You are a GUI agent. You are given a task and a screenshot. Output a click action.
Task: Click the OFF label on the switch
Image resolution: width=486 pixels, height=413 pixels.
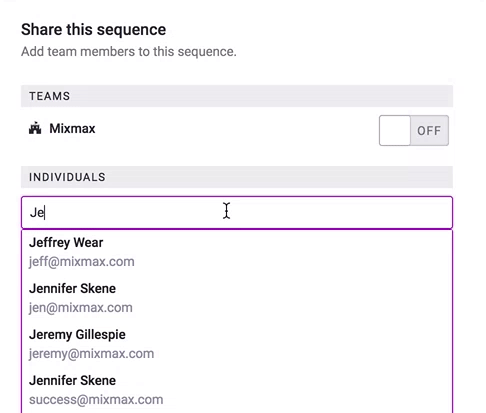(429, 131)
